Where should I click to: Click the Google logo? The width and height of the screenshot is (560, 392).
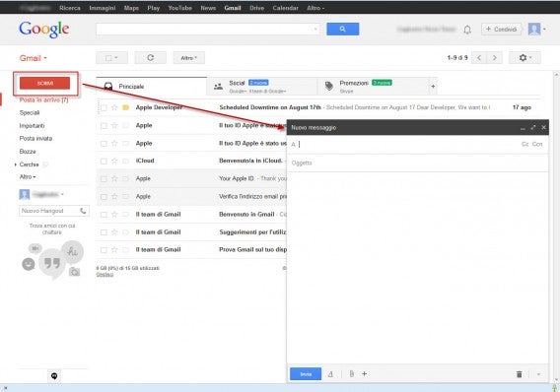tap(44, 30)
